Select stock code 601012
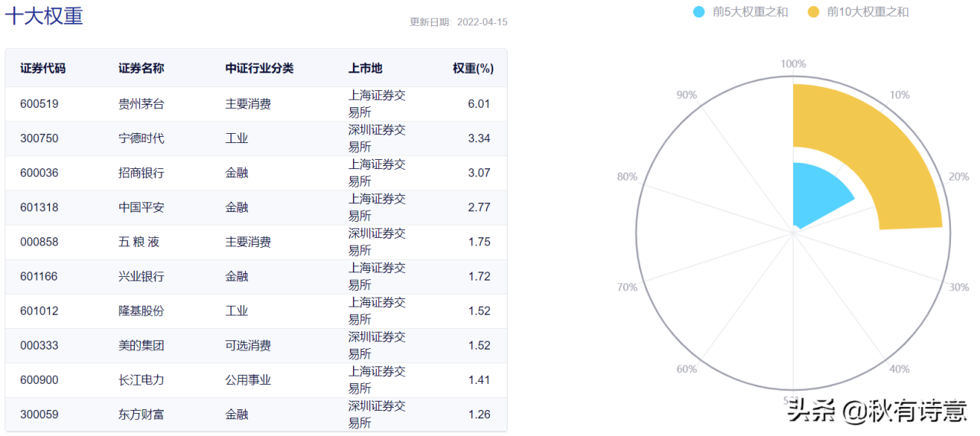This screenshot has height=436, width=980. (x=39, y=311)
